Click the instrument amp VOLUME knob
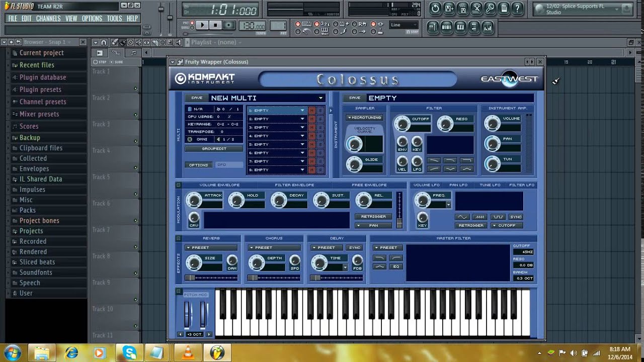The image size is (644, 362). 493,123
